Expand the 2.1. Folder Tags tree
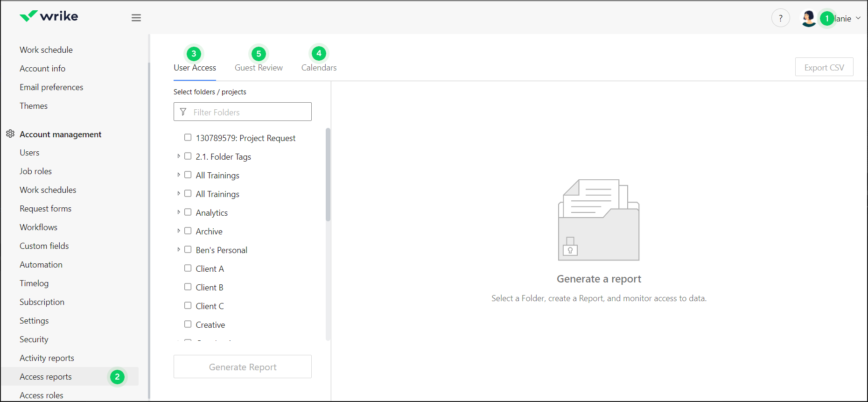Image resolution: width=868 pixels, height=402 pixels. pos(179,156)
